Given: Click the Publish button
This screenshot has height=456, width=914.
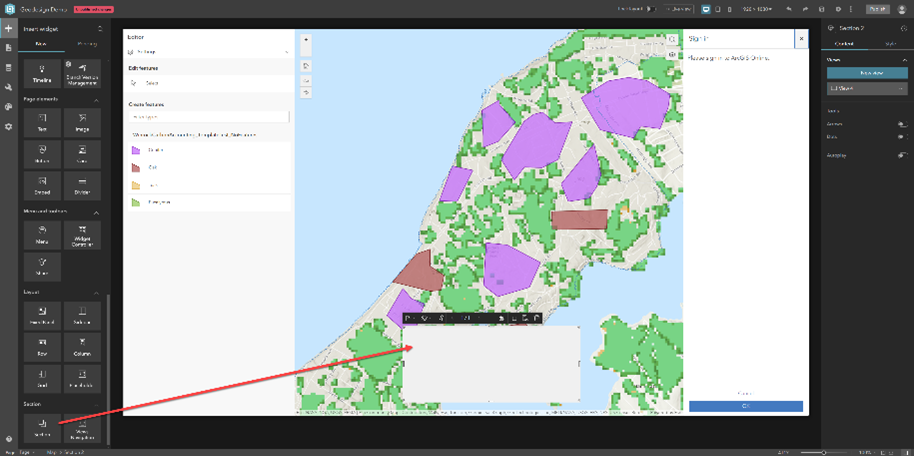Looking at the screenshot, I should coord(878,9).
